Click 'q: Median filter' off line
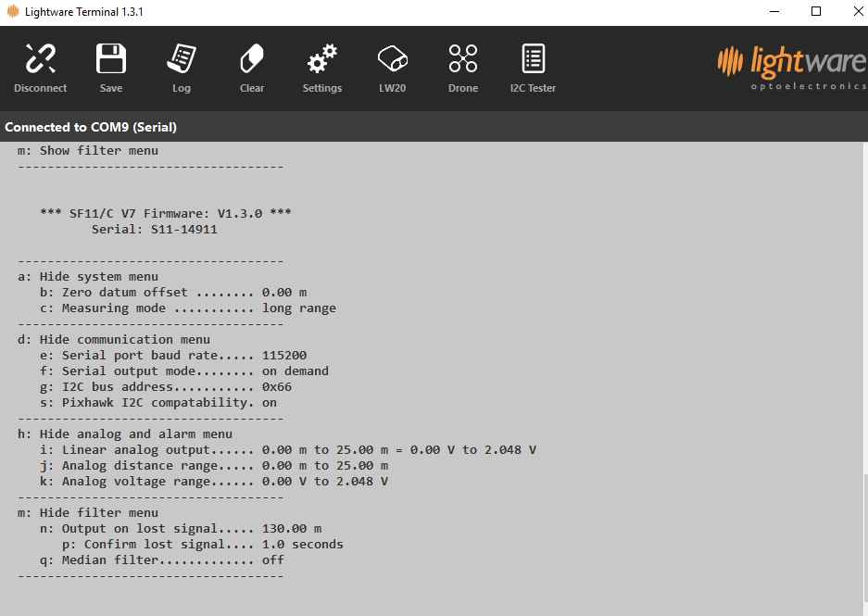 pyautogui.click(x=161, y=560)
